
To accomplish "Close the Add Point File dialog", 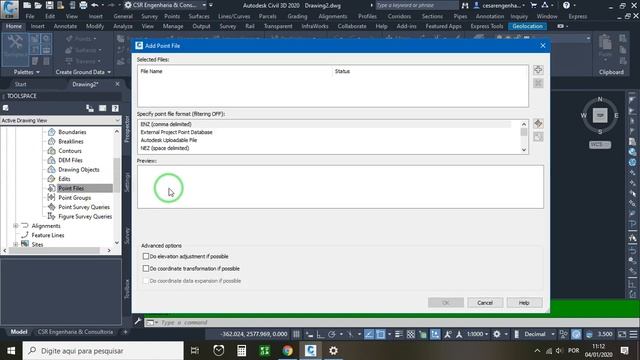I will (x=542, y=46).
